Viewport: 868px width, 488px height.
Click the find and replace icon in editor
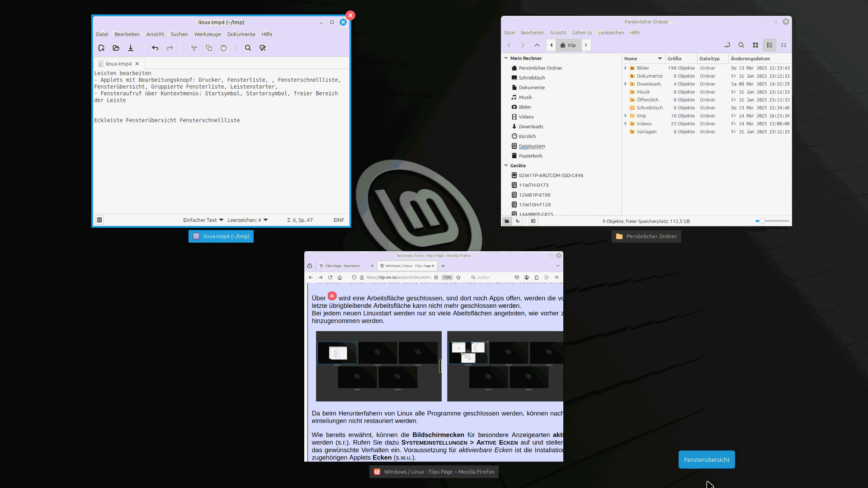tap(263, 48)
